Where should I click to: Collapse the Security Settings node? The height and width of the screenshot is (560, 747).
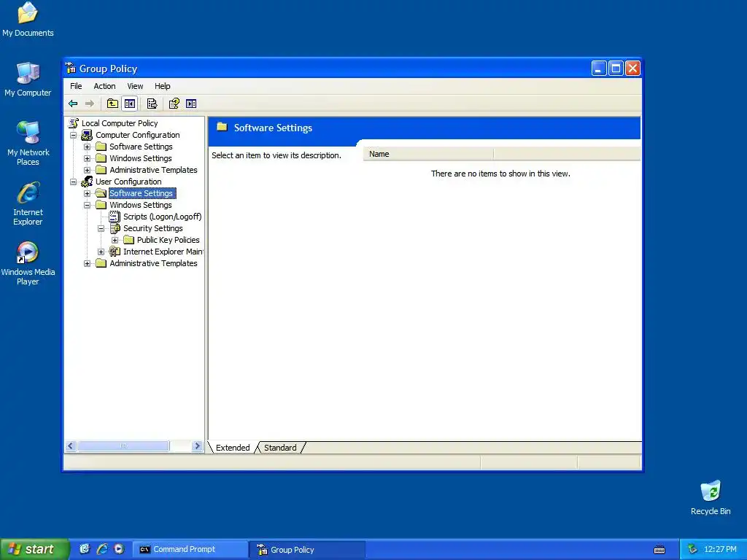101,228
